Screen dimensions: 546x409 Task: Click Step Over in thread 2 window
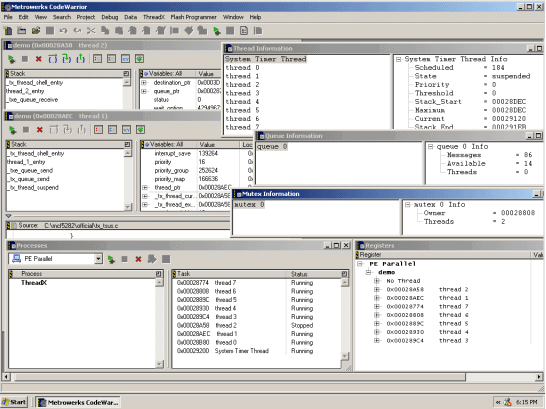tap(53, 59)
